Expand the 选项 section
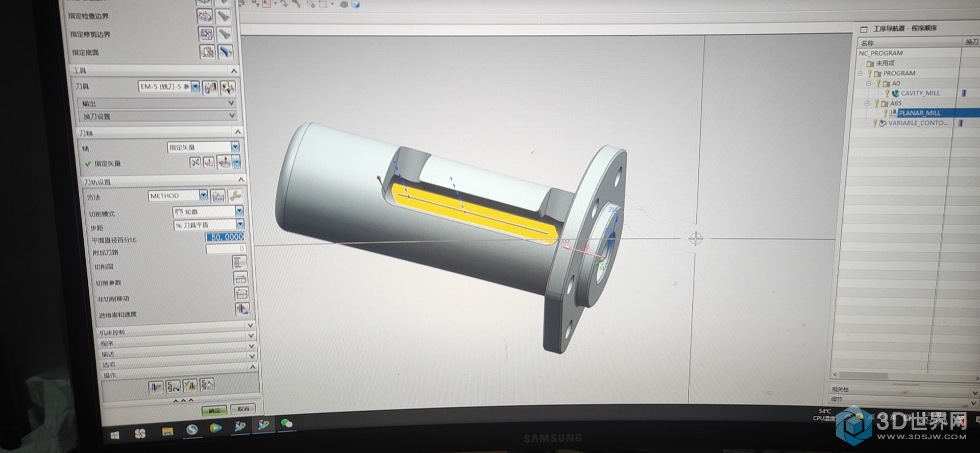This screenshot has width=980, height=453. (x=252, y=356)
